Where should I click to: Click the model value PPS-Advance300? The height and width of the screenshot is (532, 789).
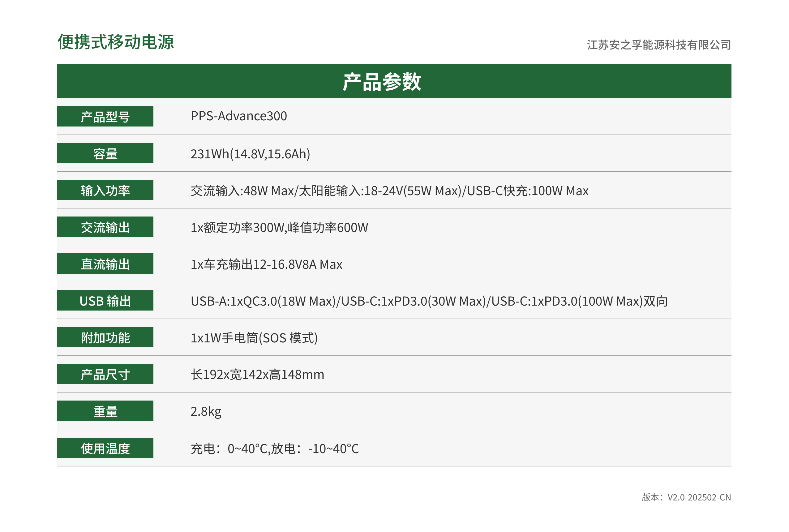click(239, 116)
